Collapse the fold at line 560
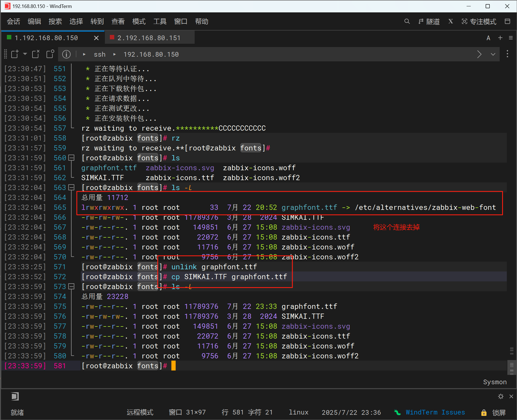This screenshot has height=420, width=517. pyautogui.click(x=71, y=158)
